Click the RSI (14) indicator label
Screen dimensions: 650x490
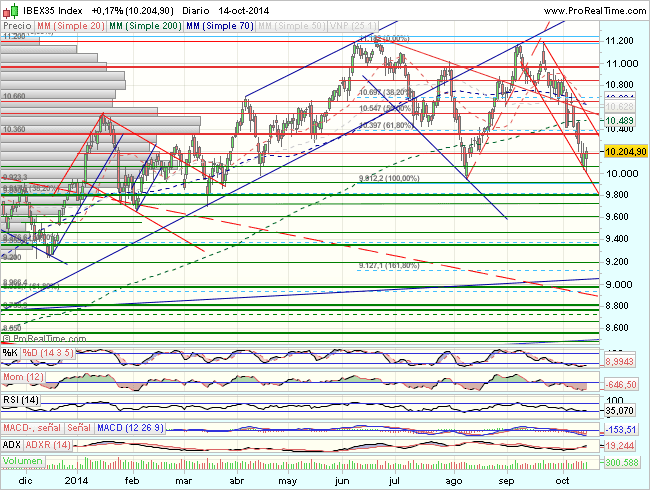[21, 400]
